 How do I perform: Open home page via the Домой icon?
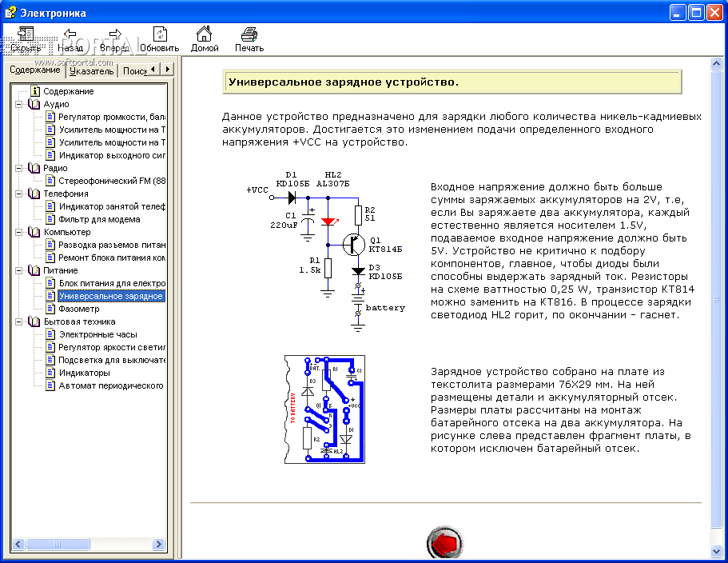(205, 34)
